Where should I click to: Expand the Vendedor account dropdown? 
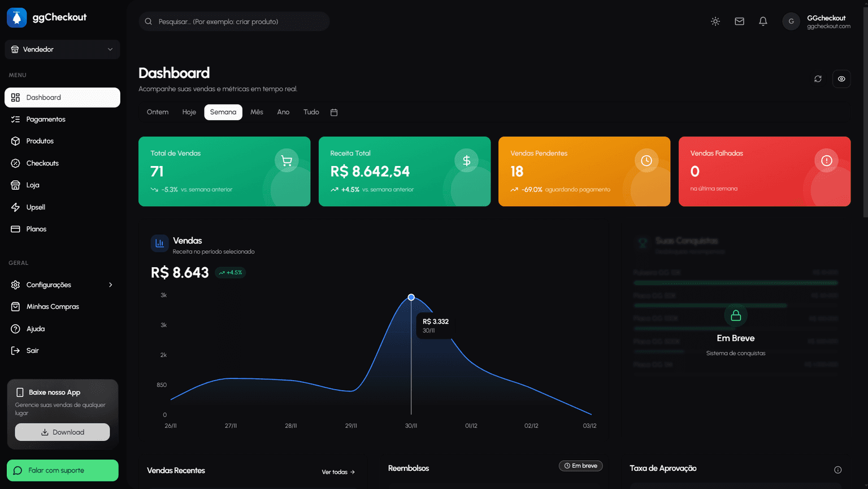pyautogui.click(x=62, y=49)
